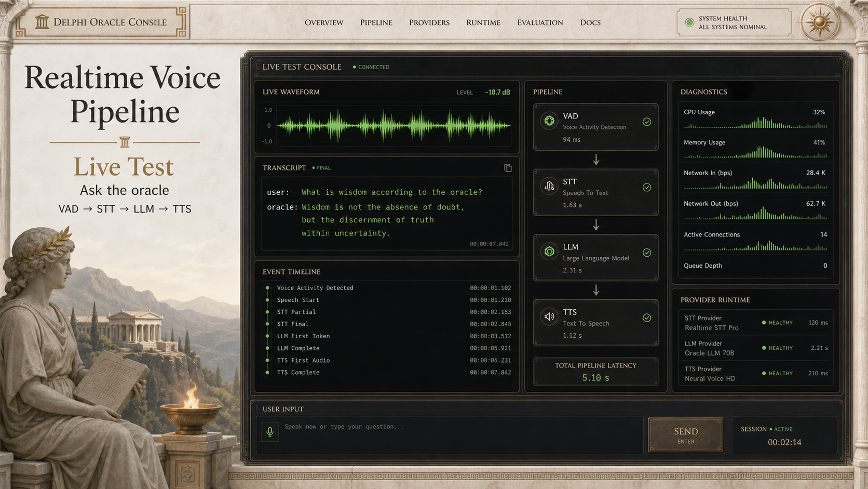Select the TTS pipeline stage card

click(595, 323)
